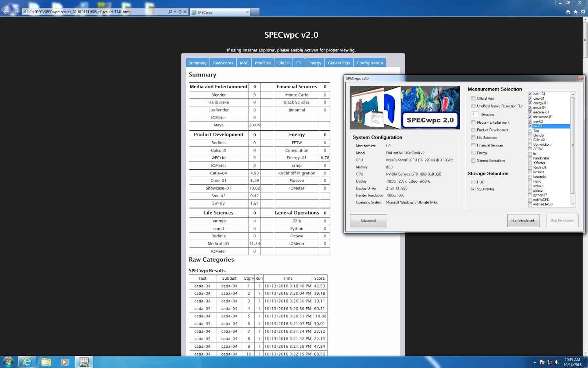Click the Iterations number field
This screenshot has height=368, width=588.
(x=475, y=114)
